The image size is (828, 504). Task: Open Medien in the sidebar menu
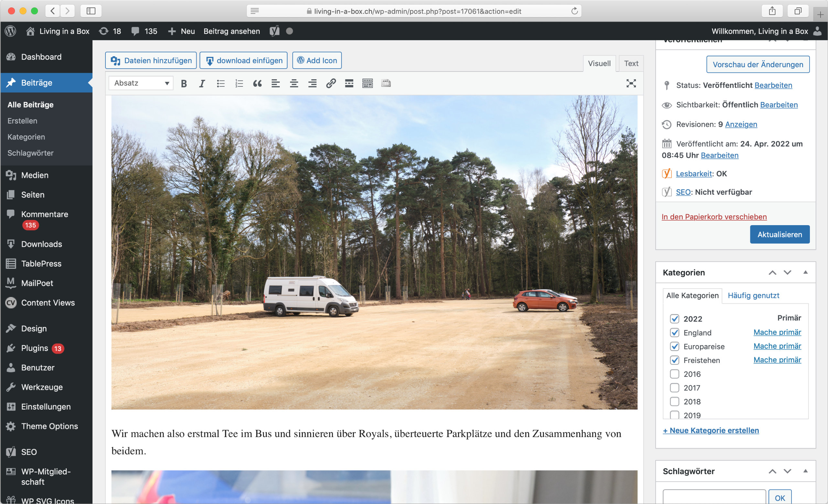pyautogui.click(x=35, y=175)
